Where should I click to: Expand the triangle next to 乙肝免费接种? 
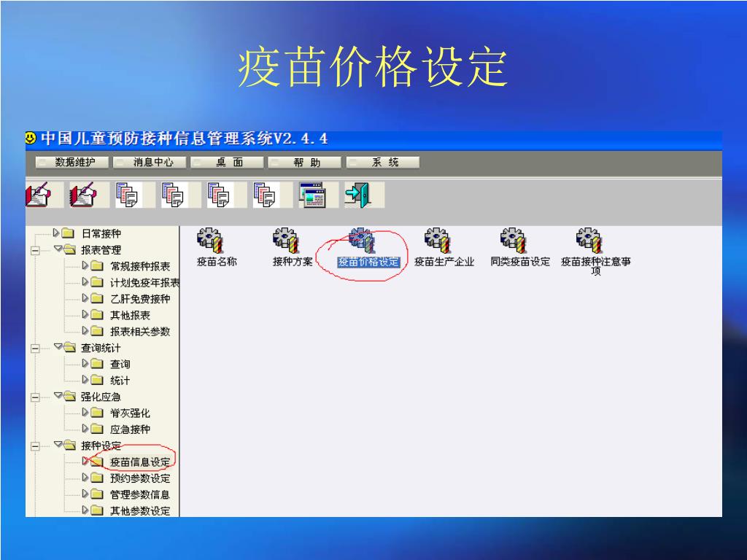pos(85,298)
